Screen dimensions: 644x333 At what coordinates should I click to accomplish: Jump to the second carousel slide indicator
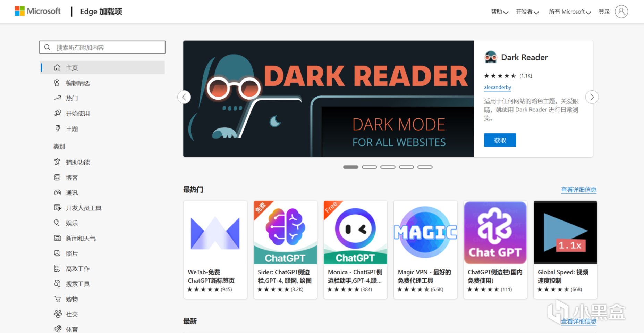[x=369, y=167]
